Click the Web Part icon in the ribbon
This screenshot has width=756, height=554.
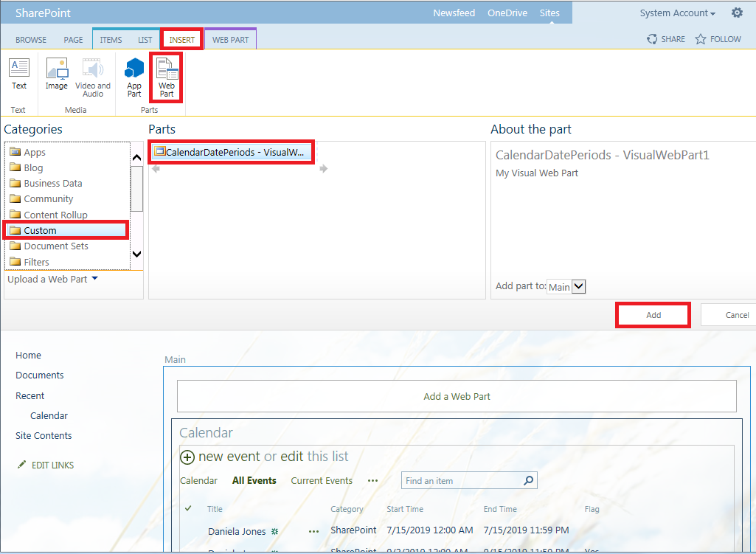click(x=166, y=74)
